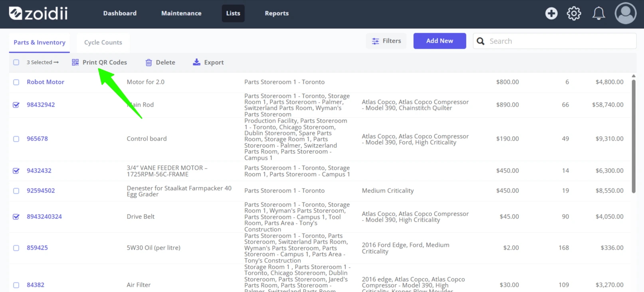Click the scrollbar up arrow
This screenshot has height=292, width=644.
634,76
